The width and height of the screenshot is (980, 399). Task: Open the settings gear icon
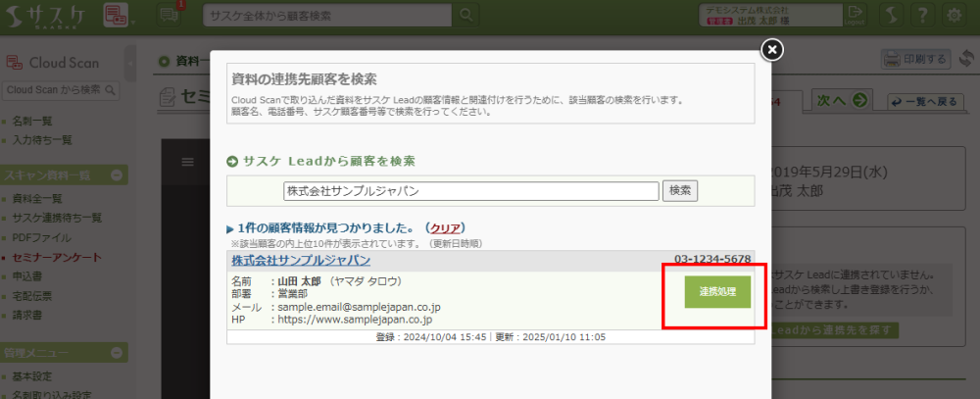[953, 15]
